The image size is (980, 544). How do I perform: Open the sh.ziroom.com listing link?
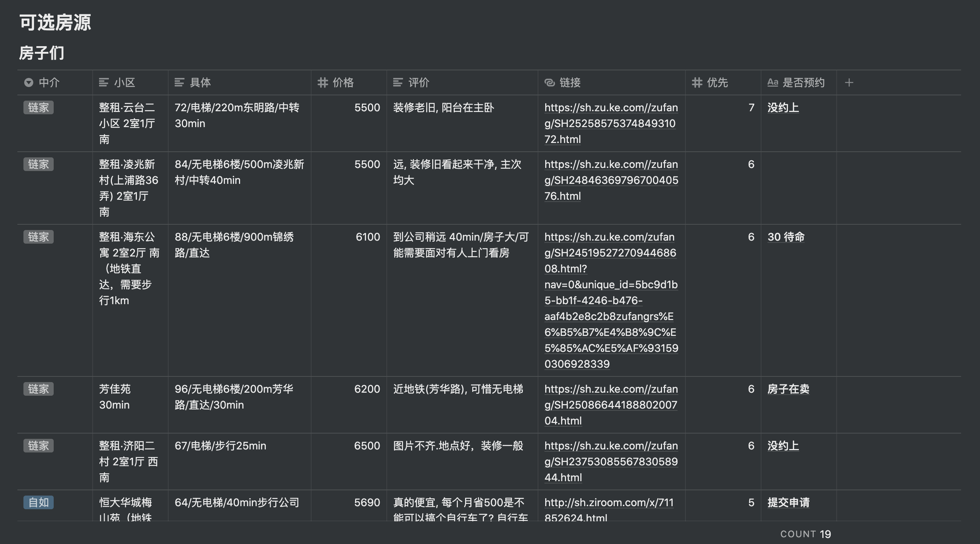coord(608,503)
